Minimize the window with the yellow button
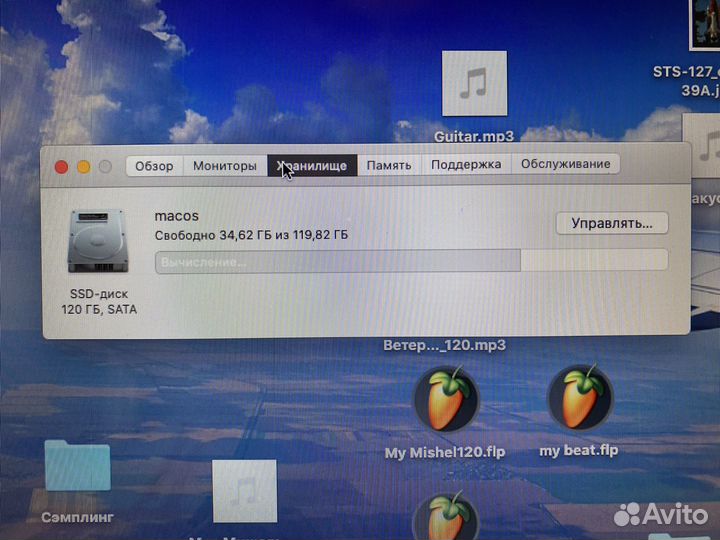The image size is (720, 540). click(x=84, y=167)
